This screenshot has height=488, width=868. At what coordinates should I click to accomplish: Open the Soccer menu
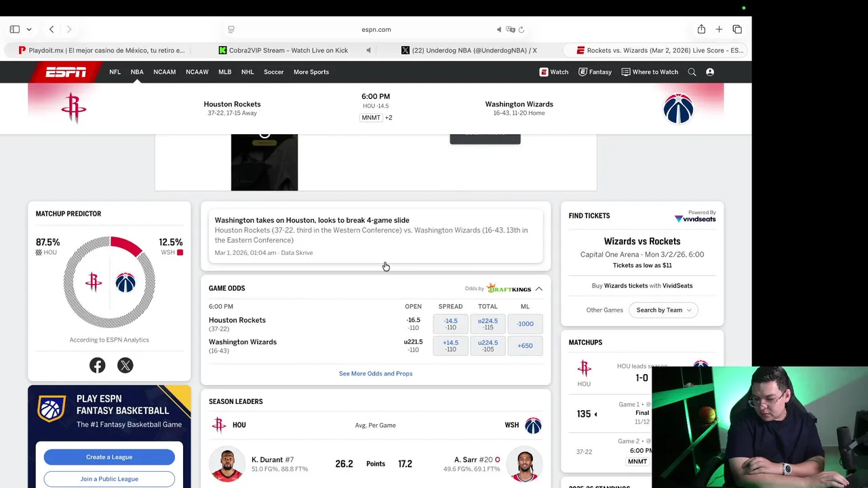click(273, 72)
